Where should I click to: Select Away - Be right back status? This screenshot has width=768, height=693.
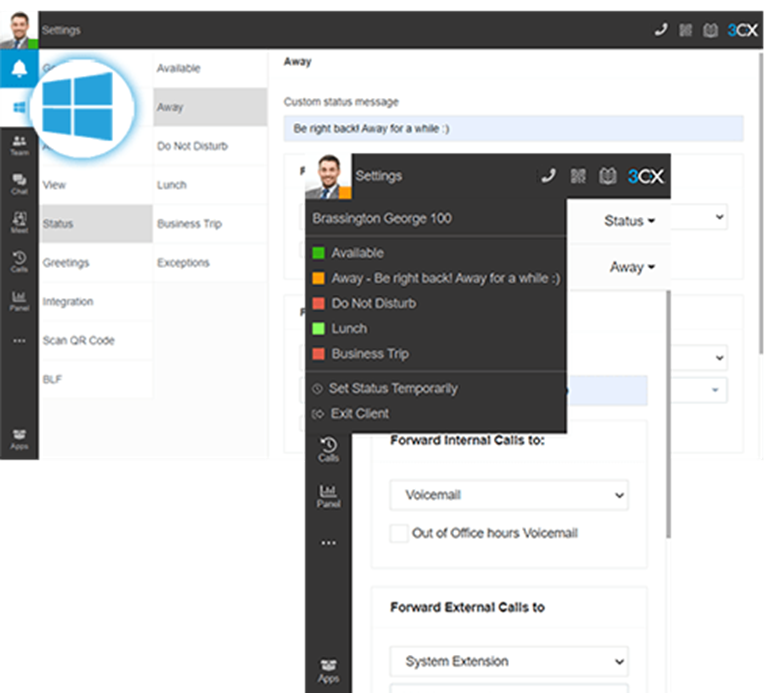point(436,278)
